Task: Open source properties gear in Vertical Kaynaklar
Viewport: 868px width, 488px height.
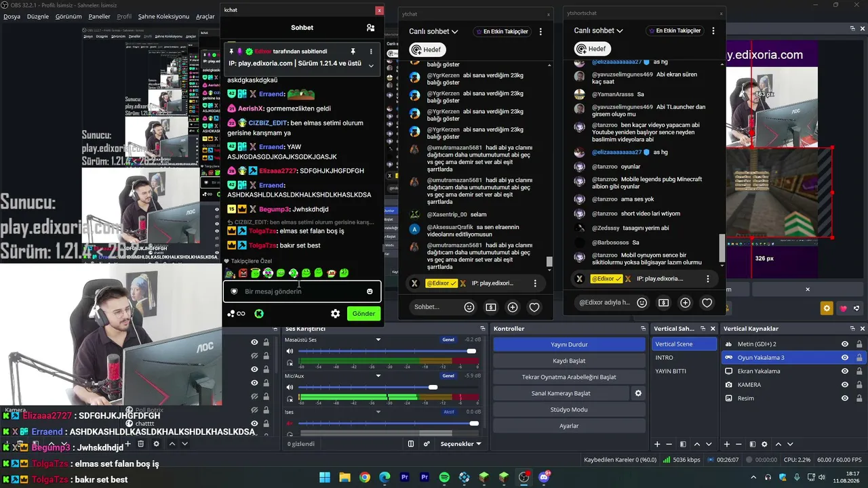Action: coord(765,444)
